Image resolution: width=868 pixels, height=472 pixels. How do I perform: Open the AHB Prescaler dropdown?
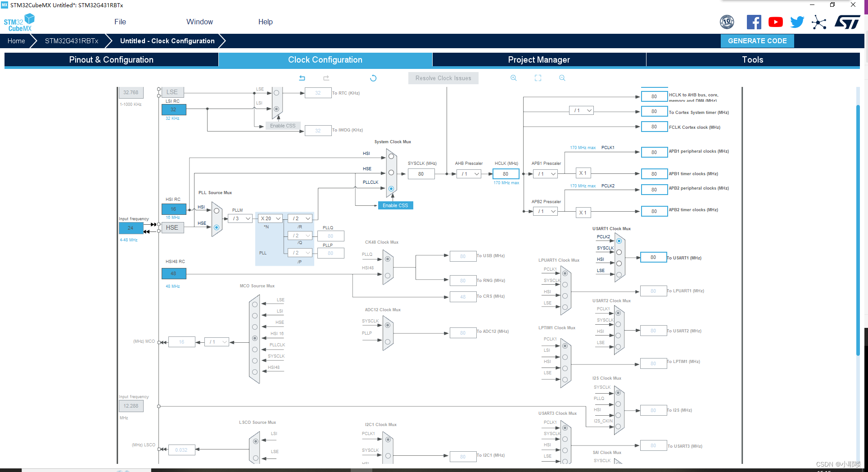point(469,174)
